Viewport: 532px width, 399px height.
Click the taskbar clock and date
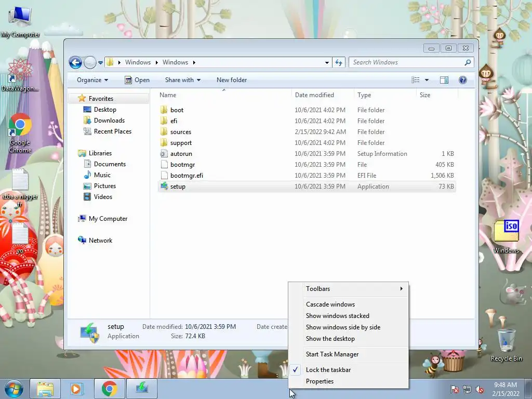click(506, 389)
